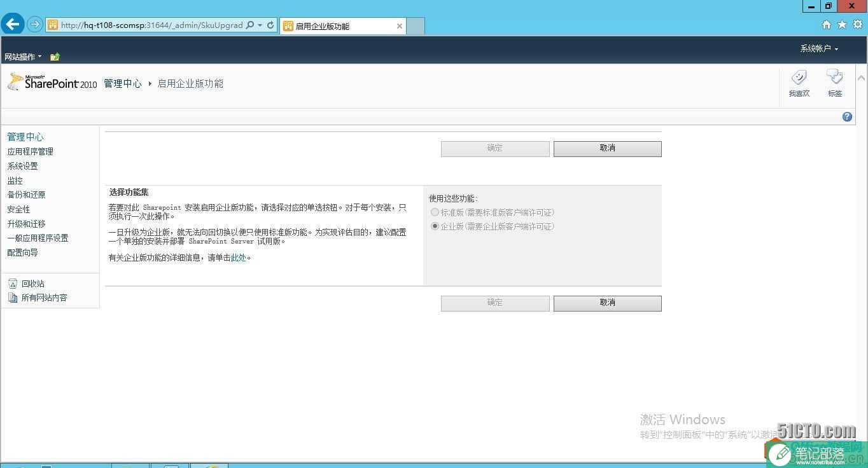Open a new blank browser tab
Viewport: 868px width, 468px height.
[x=416, y=26]
